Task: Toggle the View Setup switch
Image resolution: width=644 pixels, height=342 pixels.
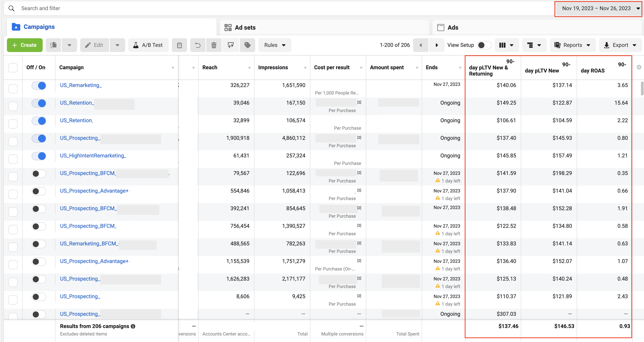Action: 484,45
